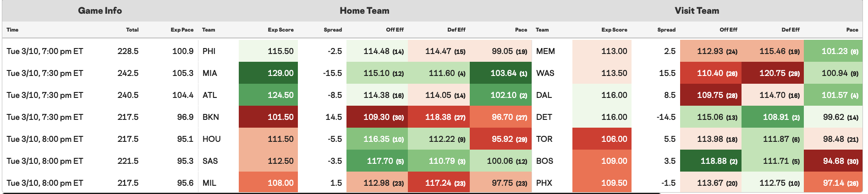
Task: Click the dark green 129.00 score cell
Action: (x=269, y=73)
